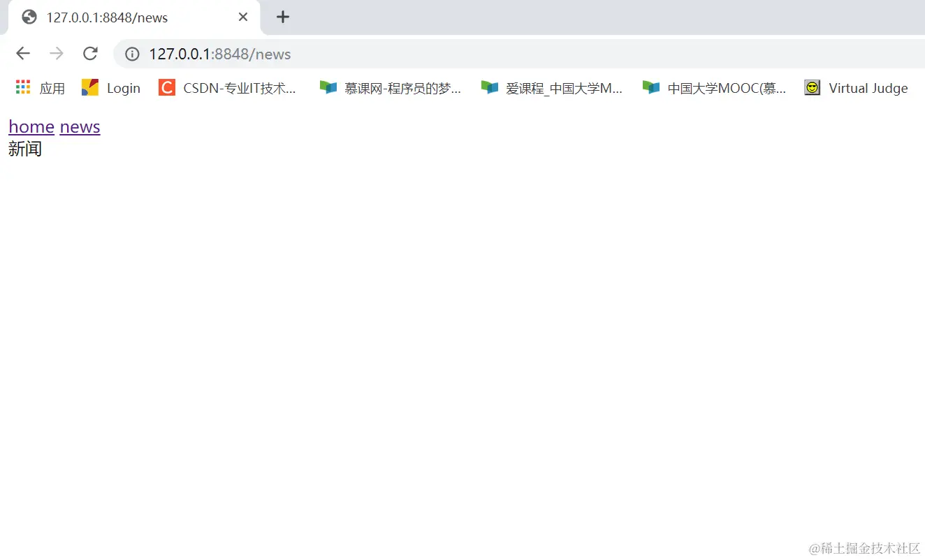Open the 爱课程_中国大学M bookmark

[552, 88]
